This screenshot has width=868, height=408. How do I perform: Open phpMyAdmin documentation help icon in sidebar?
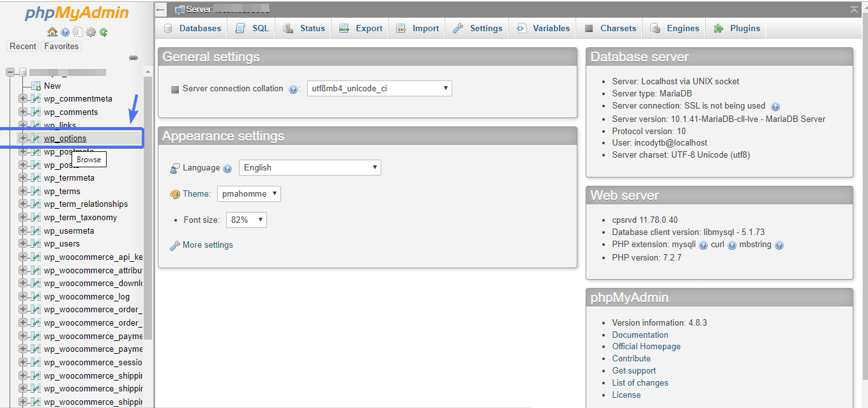tap(65, 32)
